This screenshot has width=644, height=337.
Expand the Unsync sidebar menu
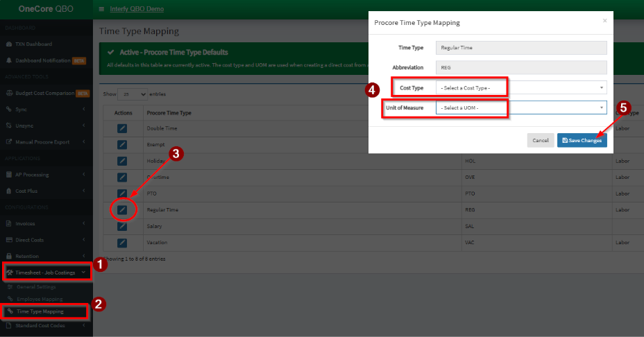46,126
